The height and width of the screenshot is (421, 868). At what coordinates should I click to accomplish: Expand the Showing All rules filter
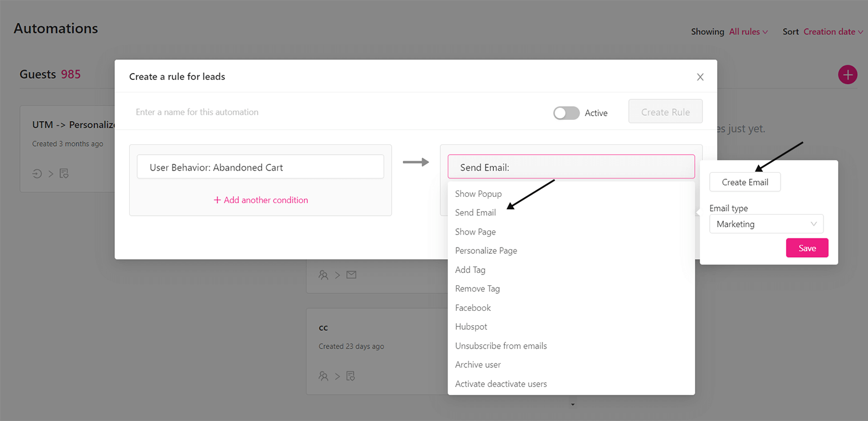748,32
